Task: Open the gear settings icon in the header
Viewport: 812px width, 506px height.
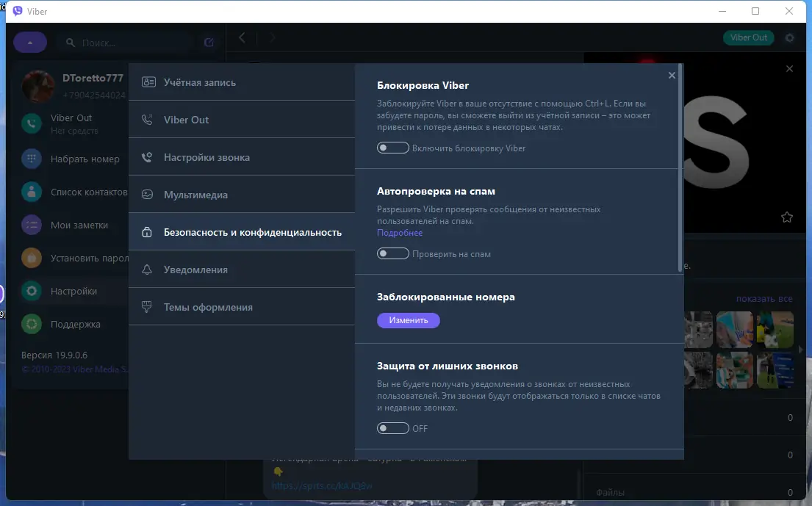Action: click(x=789, y=37)
